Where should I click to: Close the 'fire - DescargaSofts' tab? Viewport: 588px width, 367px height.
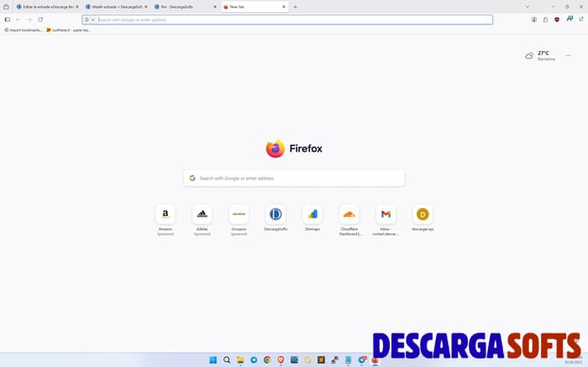(215, 7)
